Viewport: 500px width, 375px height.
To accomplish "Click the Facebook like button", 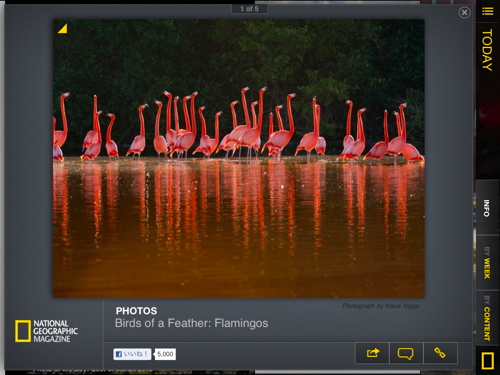I will point(132,354).
